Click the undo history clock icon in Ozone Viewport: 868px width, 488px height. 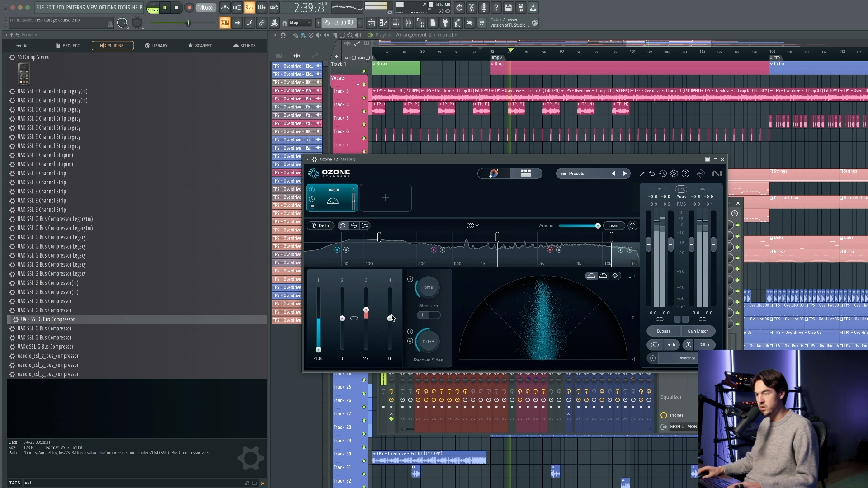[x=663, y=174]
